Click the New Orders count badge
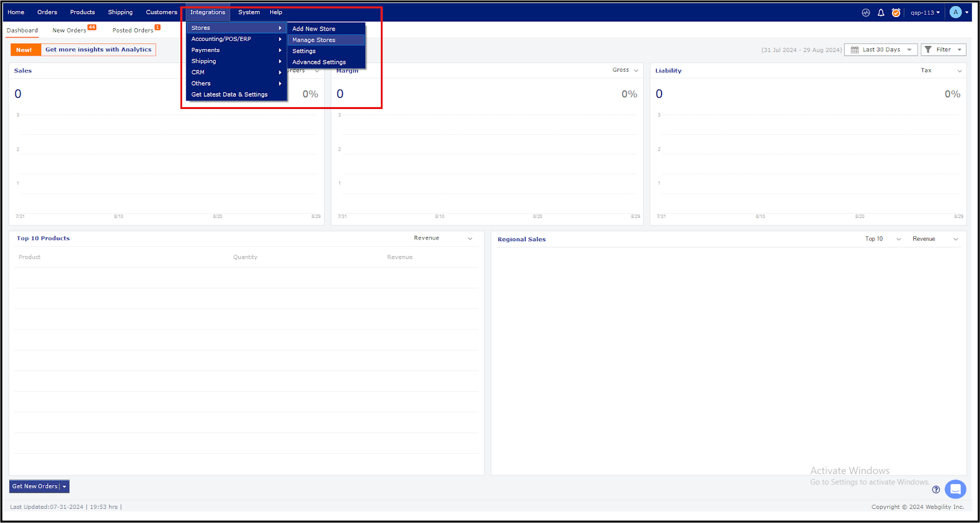The image size is (980, 523). pos(92,27)
